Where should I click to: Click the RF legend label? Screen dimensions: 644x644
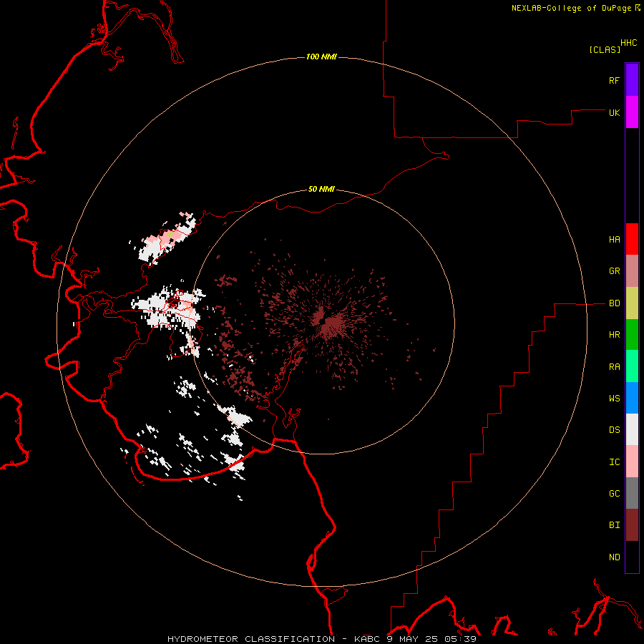click(614, 80)
